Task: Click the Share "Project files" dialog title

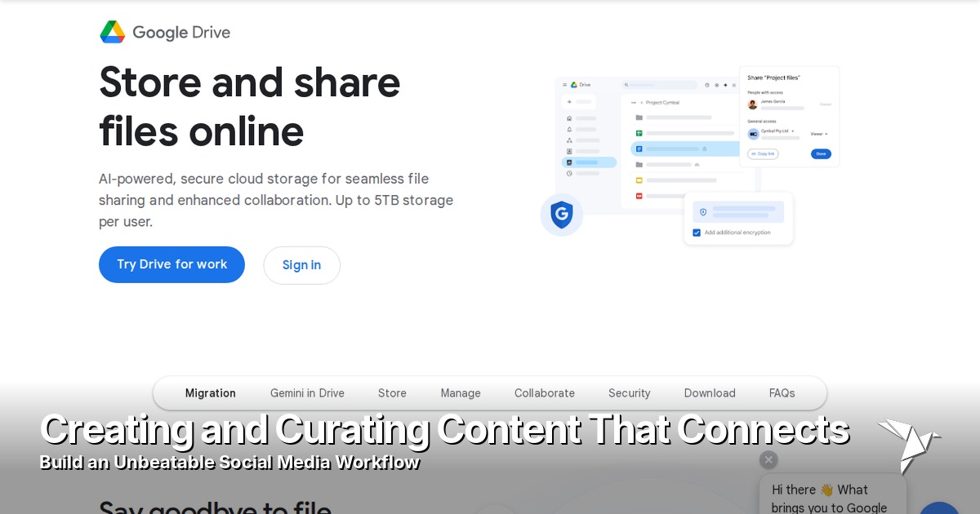Action: [773, 78]
